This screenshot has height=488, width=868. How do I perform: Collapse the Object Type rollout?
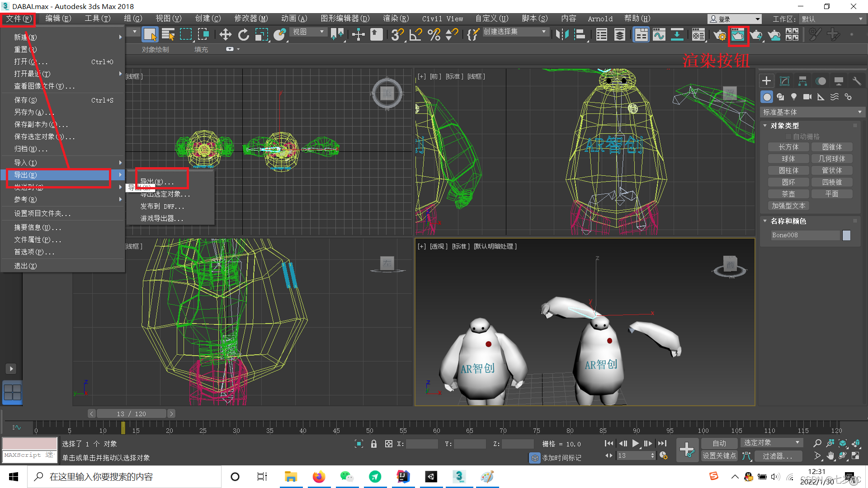click(785, 126)
